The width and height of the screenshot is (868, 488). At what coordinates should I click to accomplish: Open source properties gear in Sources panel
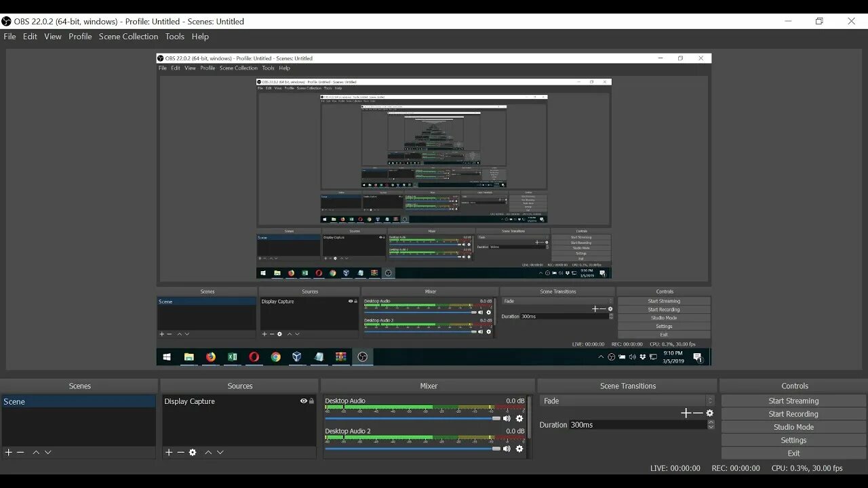coord(193,452)
